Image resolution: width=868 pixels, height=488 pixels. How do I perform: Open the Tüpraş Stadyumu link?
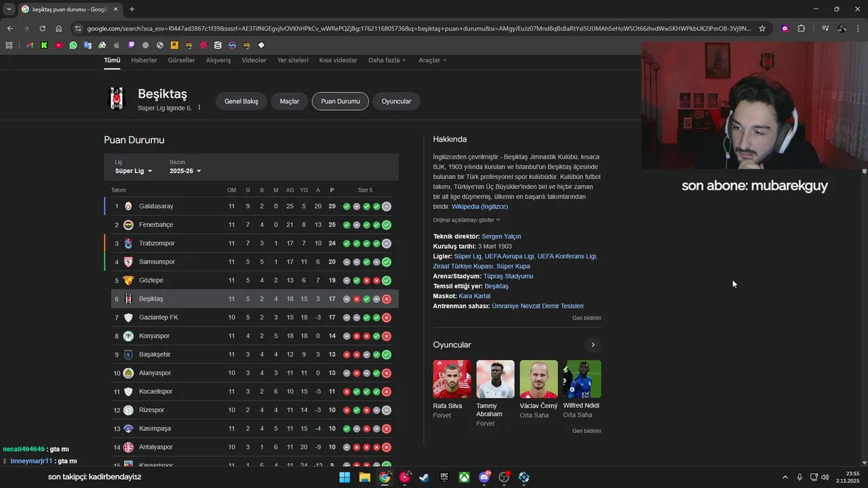coord(508,277)
